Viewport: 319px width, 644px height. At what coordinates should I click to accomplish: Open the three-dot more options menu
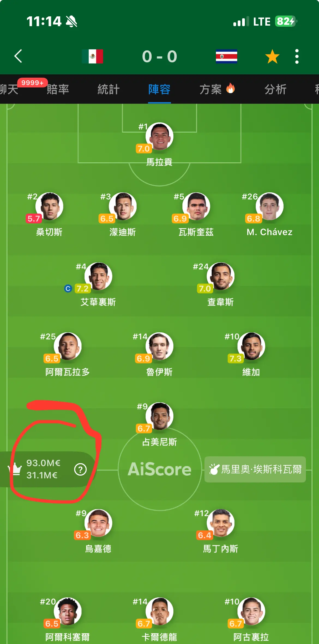click(297, 56)
